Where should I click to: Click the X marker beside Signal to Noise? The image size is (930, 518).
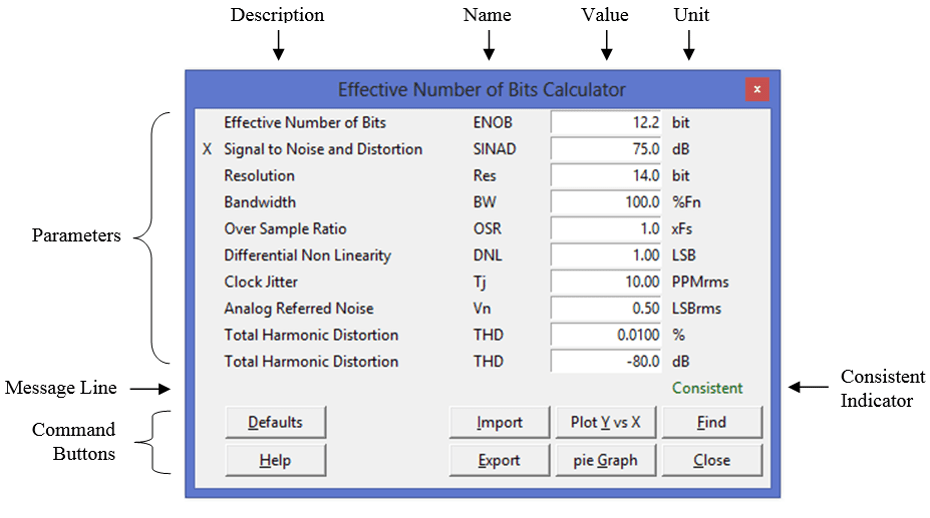208,149
